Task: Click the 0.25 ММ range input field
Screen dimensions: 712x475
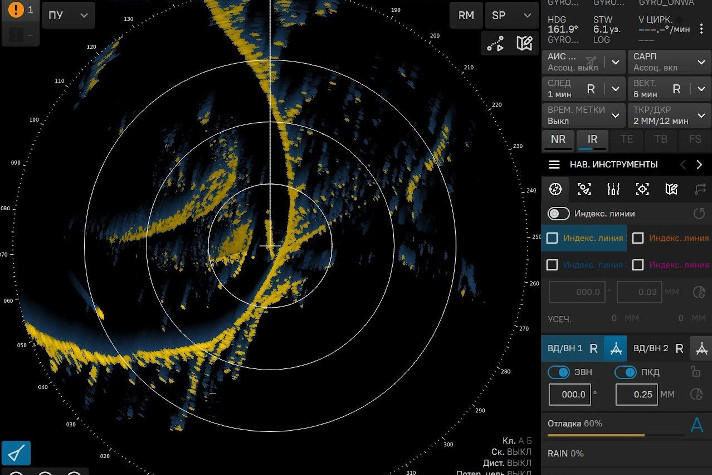Action: click(x=635, y=395)
